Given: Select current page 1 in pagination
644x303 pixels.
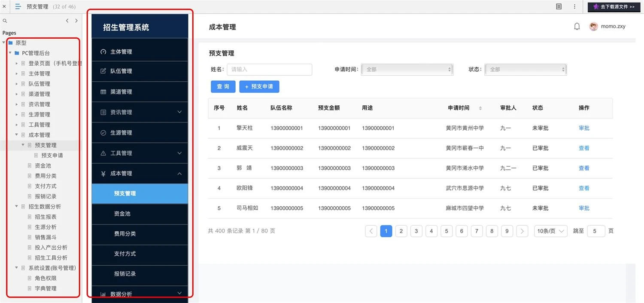Looking at the screenshot, I should tap(386, 231).
